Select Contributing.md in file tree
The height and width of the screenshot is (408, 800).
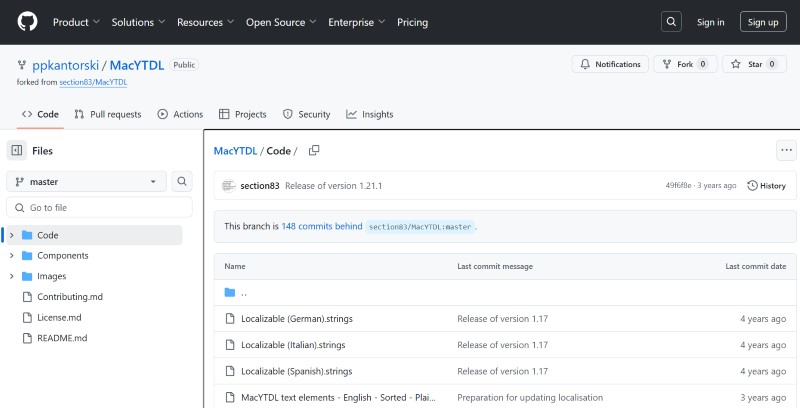pyautogui.click(x=70, y=297)
